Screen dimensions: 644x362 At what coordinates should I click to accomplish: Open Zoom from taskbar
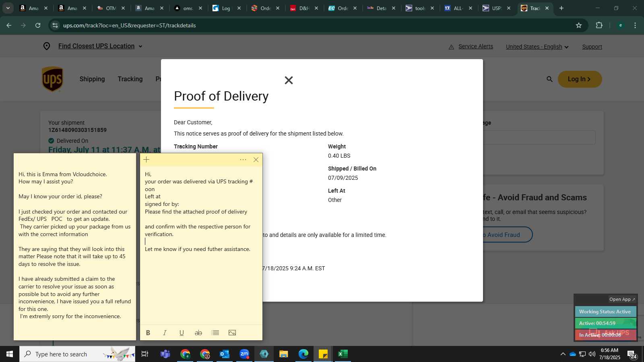(244, 354)
